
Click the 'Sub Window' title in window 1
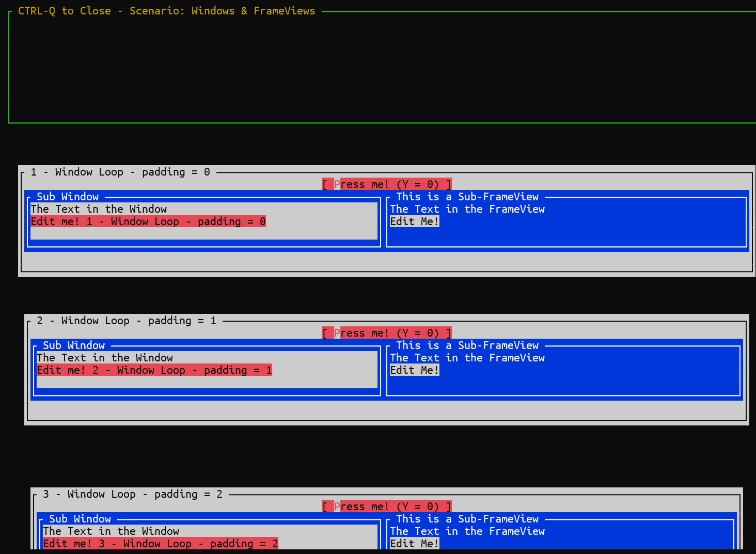[x=68, y=196]
